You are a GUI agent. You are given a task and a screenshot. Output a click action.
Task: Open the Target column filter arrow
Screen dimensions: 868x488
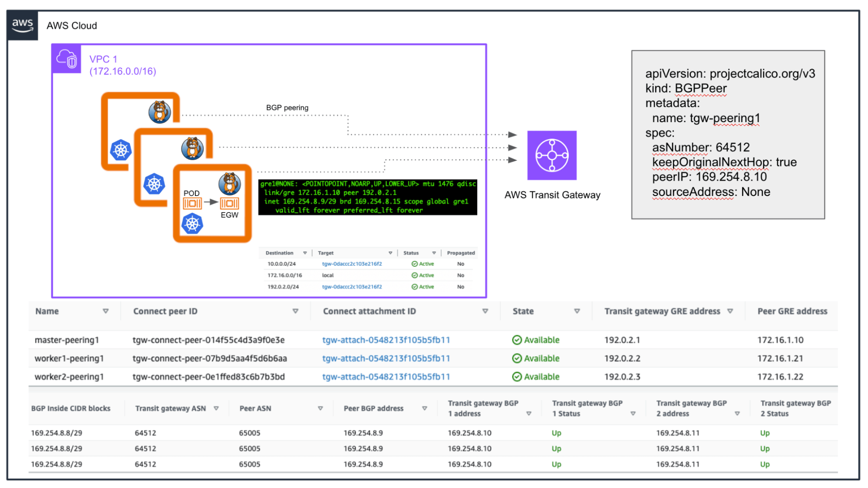pyautogui.click(x=390, y=253)
